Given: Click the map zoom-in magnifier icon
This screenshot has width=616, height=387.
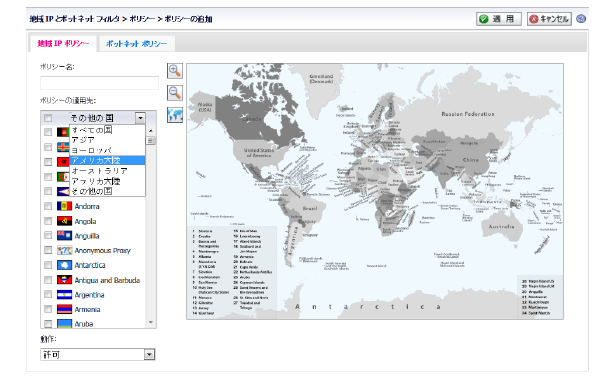Looking at the screenshot, I should pos(175,71).
